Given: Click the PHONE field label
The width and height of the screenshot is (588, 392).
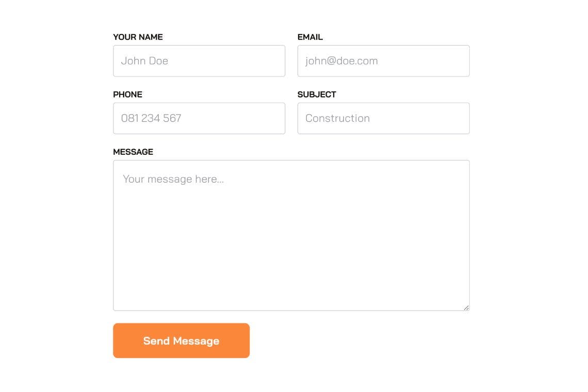Looking at the screenshot, I should (127, 94).
